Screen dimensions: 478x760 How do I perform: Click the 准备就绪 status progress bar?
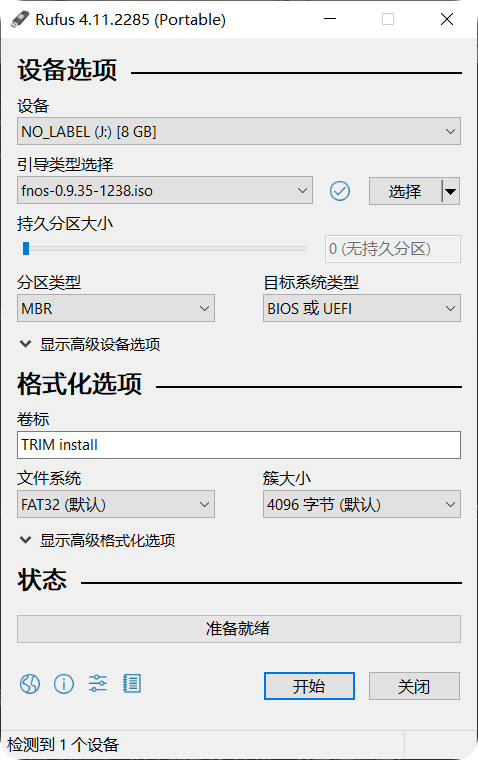tap(239, 629)
